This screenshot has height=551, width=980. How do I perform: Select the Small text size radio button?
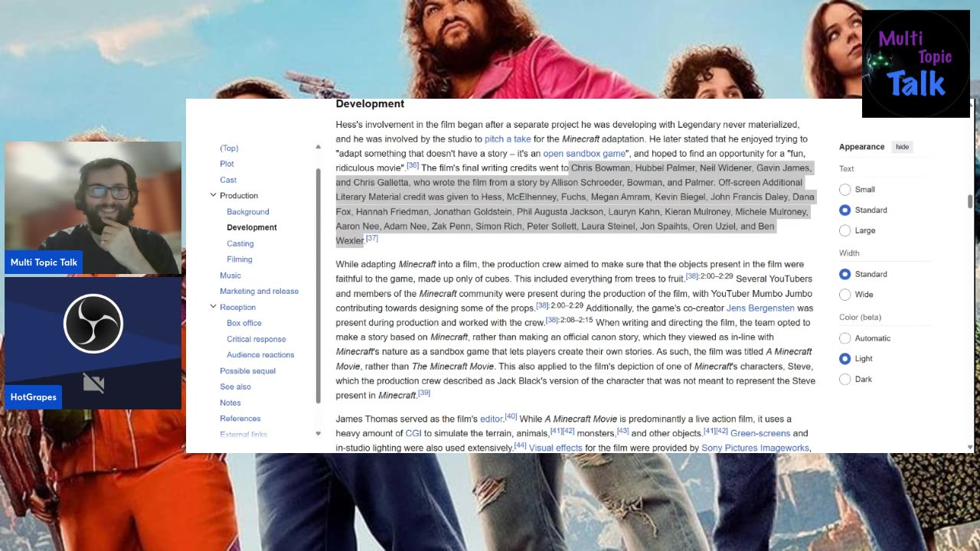click(845, 190)
